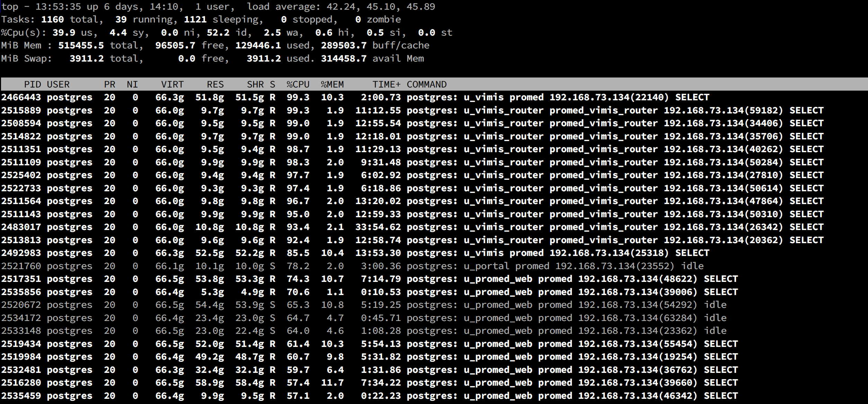Click the PID column header

[33, 84]
